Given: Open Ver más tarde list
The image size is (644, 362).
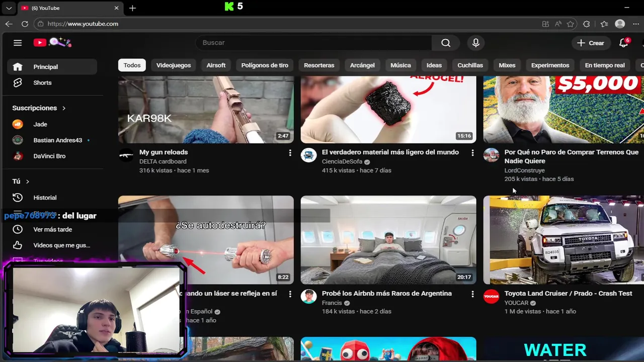Looking at the screenshot, I should pyautogui.click(x=52, y=229).
